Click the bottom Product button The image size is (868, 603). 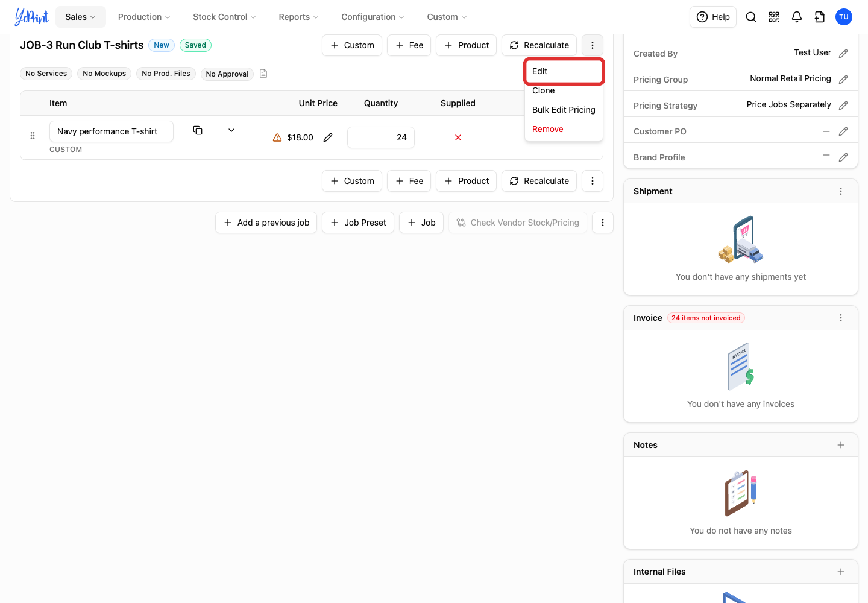point(466,181)
